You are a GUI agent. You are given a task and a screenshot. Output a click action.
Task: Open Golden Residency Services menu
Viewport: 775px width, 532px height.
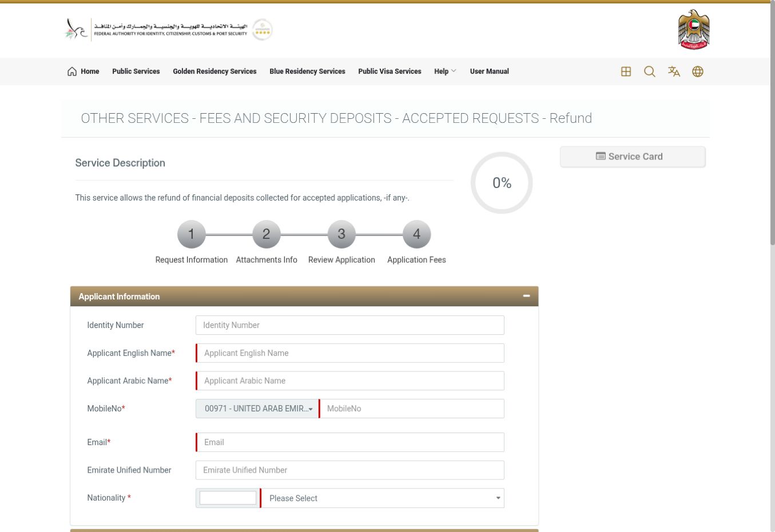pos(214,71)
